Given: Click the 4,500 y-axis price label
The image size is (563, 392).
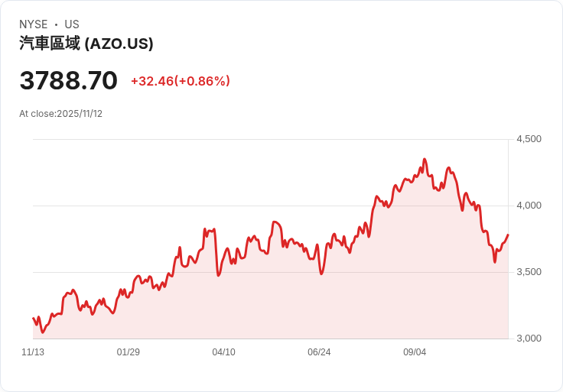Looking at the screenshot, I should pos(529,139).
